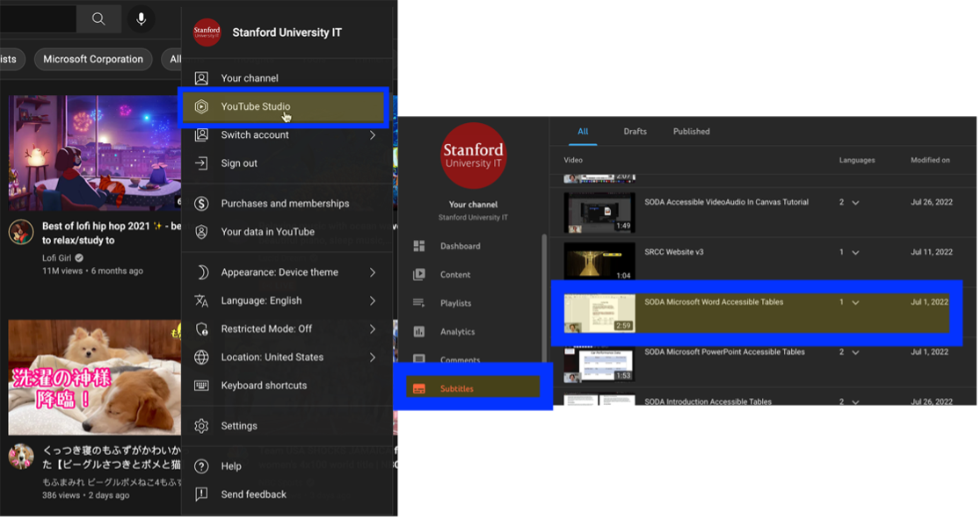Open lofi hip hop video thumbnail

[x=95, y=153]
